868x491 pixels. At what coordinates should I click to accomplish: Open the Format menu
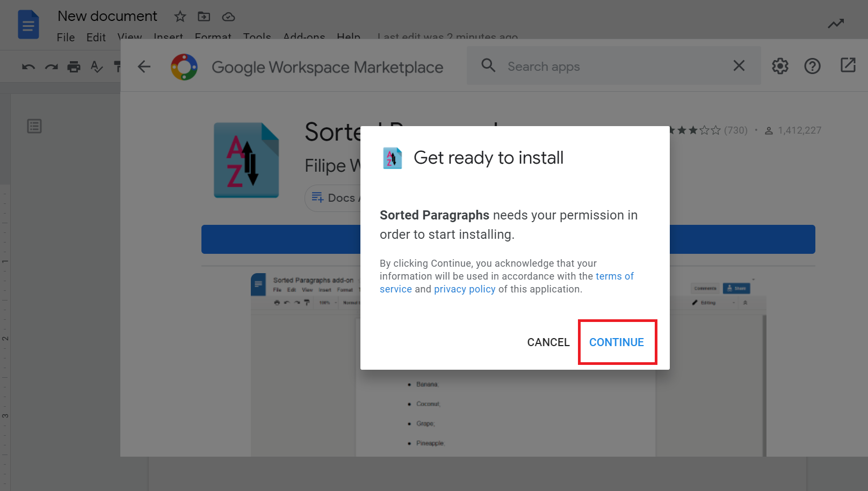click(x=213, y=36)
